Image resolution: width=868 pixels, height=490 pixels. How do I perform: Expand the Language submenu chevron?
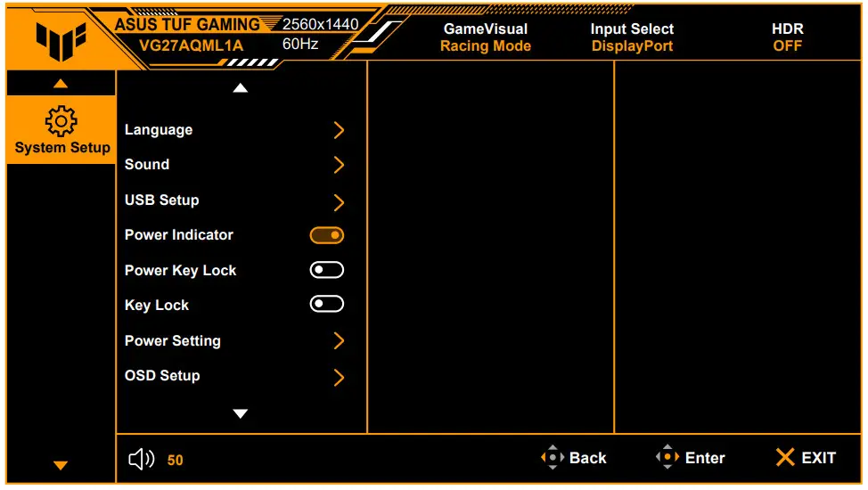[x=339, y=130]
